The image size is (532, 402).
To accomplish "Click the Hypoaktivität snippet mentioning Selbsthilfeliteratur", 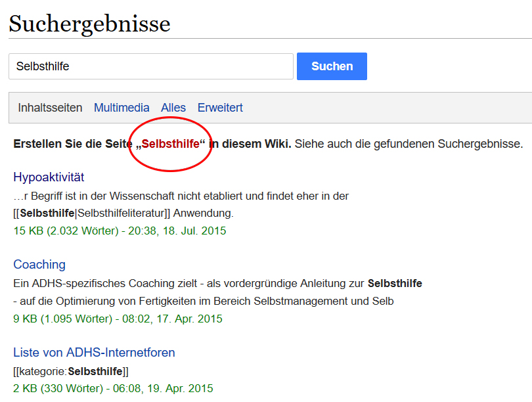I will pos(123,213).
